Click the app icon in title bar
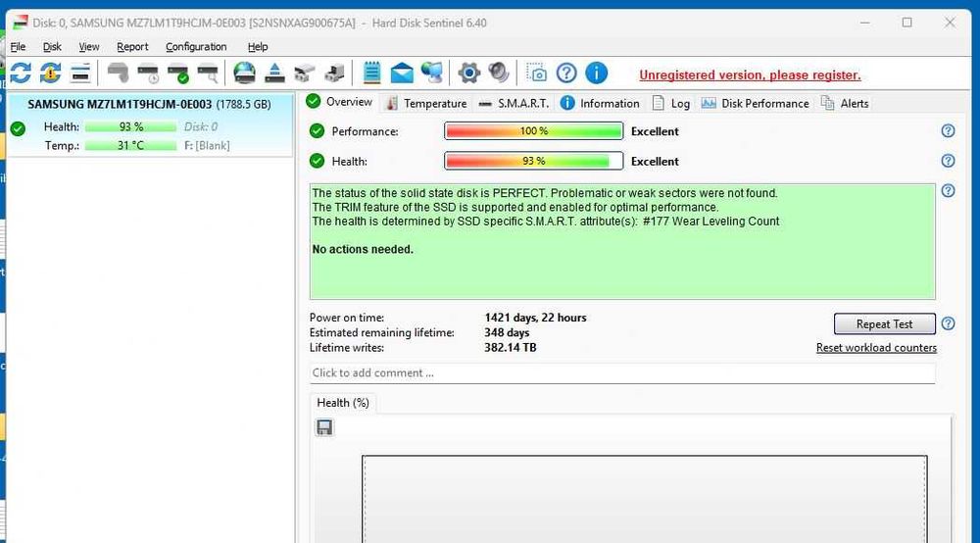The image size is (980, 543). 21,23
